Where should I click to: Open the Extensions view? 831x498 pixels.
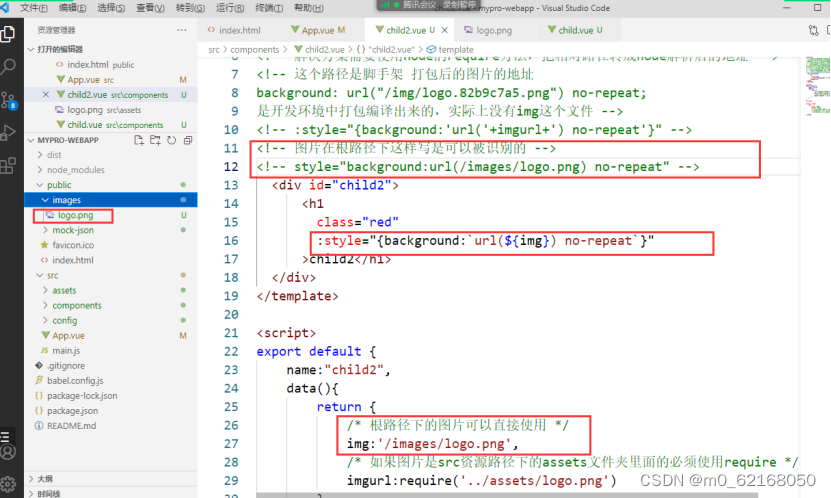[x=10, y=164]
